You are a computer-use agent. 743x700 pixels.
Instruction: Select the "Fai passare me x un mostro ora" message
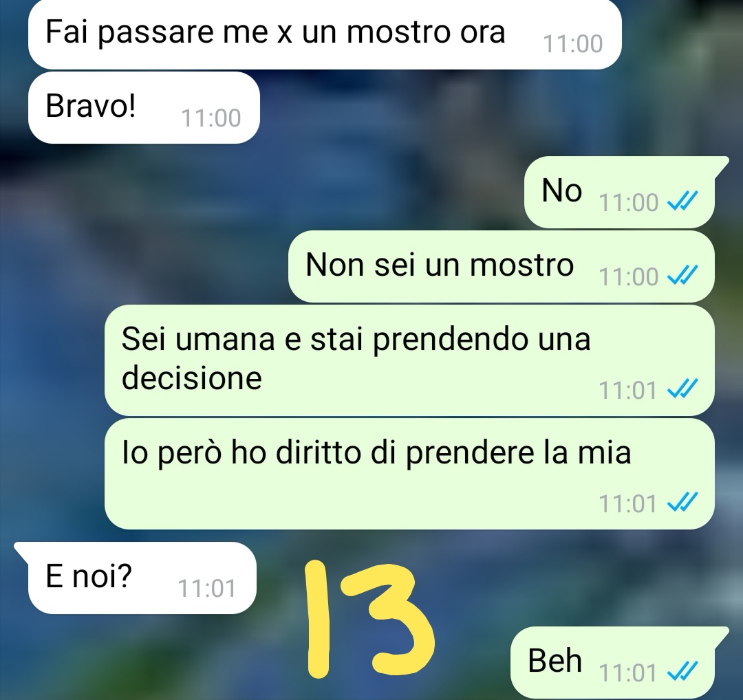(325, 34)
